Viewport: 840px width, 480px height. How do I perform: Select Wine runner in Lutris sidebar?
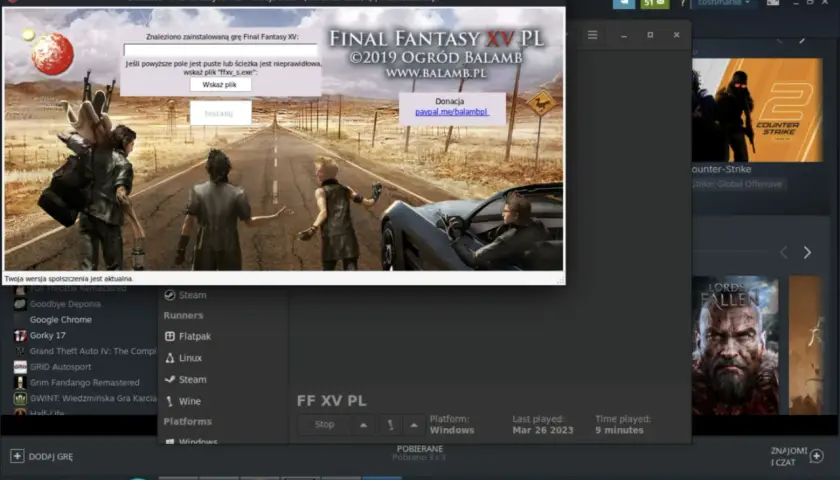coord(183,401)
